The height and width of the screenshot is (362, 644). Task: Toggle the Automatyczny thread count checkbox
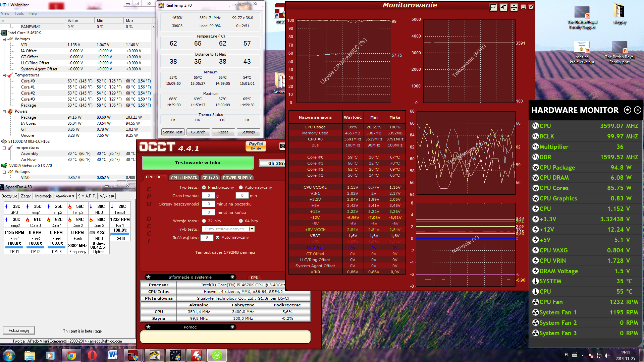[x=218, y=238]
